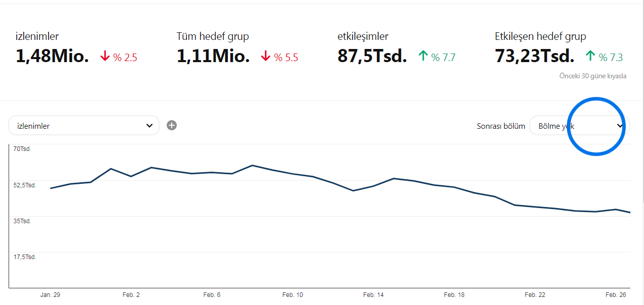Expand the Bölme yok split dropdown
The width and height of the screenshot is (644, 305).
(x=579, y=126)
